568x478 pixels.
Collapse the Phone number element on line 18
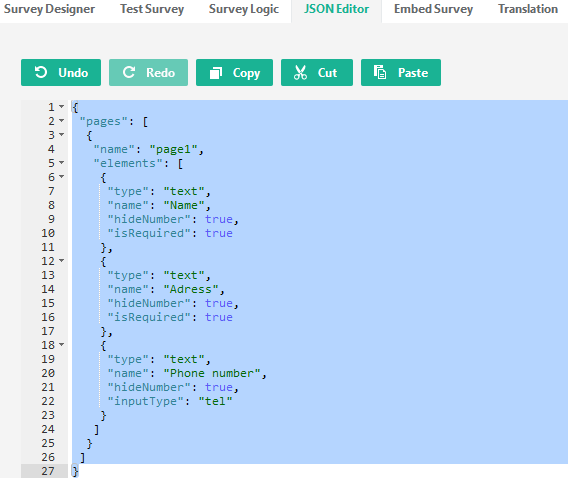62,345
